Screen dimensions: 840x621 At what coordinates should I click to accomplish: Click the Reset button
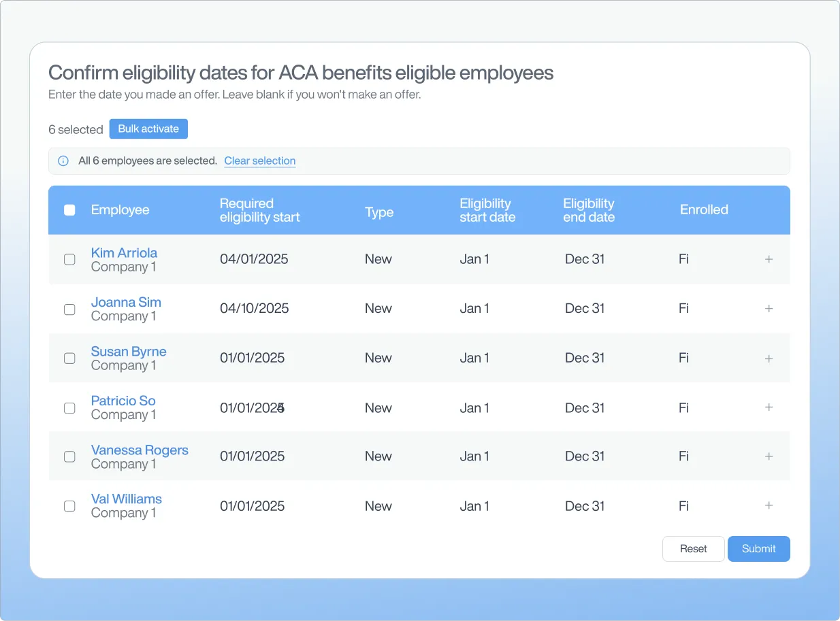click(x=693, y=549)
